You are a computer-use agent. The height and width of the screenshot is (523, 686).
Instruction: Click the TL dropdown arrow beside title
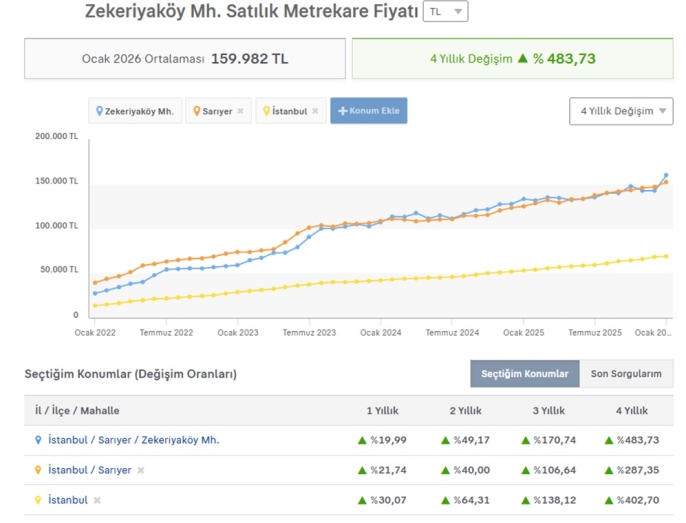pos(458,11)
